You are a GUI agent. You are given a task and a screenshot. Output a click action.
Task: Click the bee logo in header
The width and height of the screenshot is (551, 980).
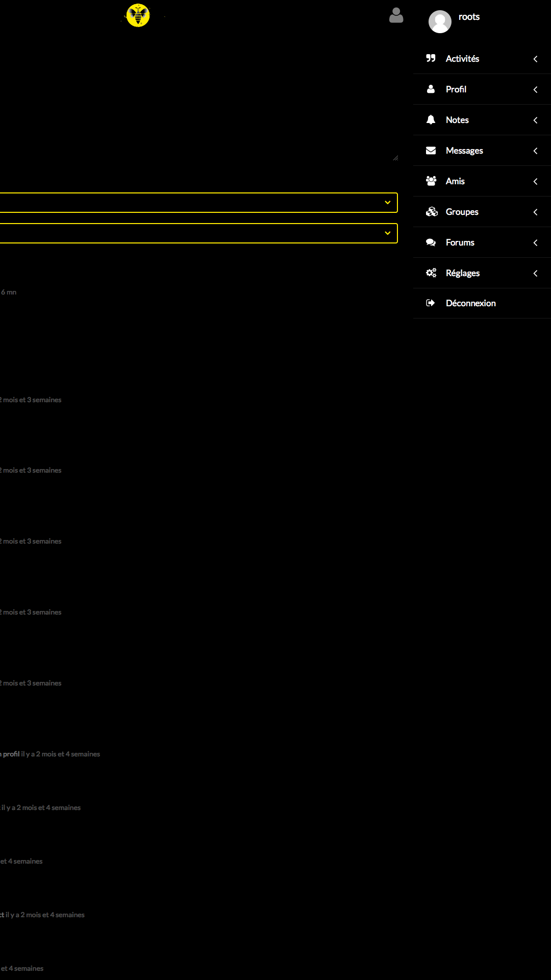pyautogui.click(x=138, y=15)
